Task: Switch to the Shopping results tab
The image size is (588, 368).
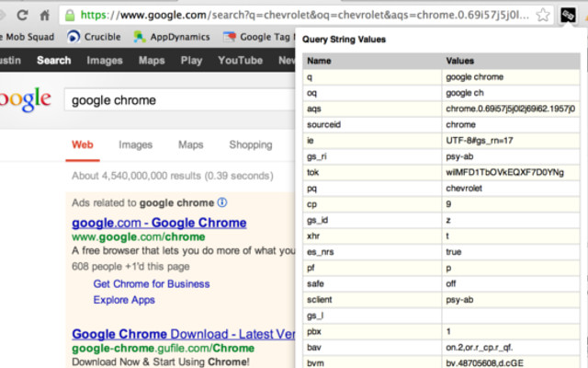Action: 251,144
